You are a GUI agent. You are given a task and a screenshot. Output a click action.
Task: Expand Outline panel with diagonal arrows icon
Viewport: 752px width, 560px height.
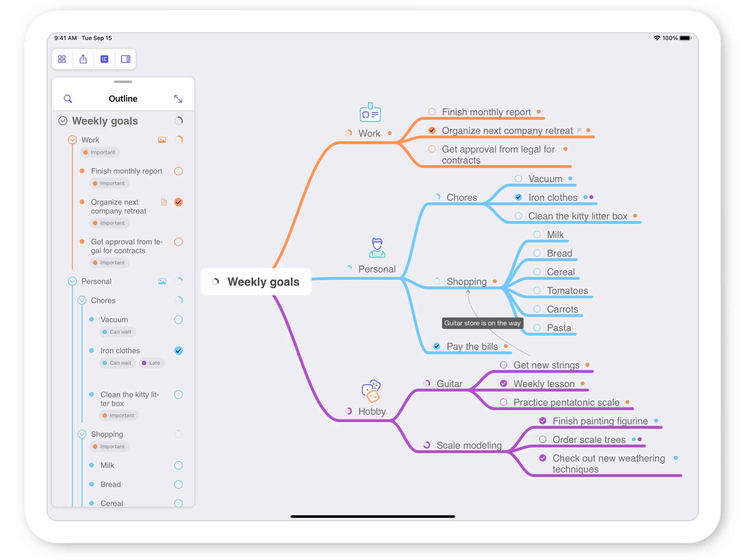pyautogui.click(x=178, y=99)
